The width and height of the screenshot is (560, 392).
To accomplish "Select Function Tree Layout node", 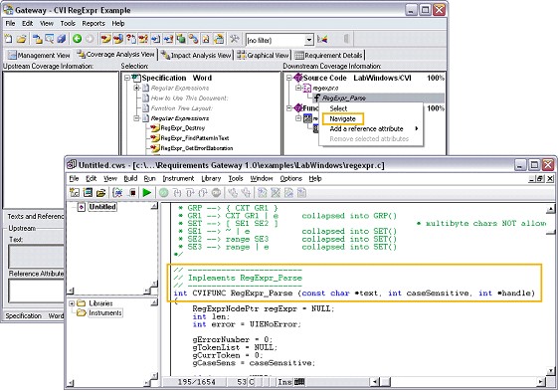I will [181, 107].
